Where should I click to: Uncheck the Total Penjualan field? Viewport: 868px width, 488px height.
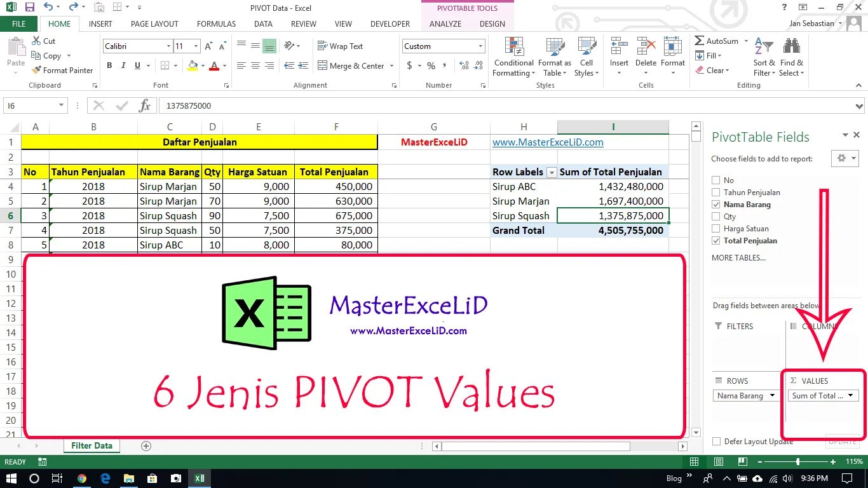(x=716, y=241)
